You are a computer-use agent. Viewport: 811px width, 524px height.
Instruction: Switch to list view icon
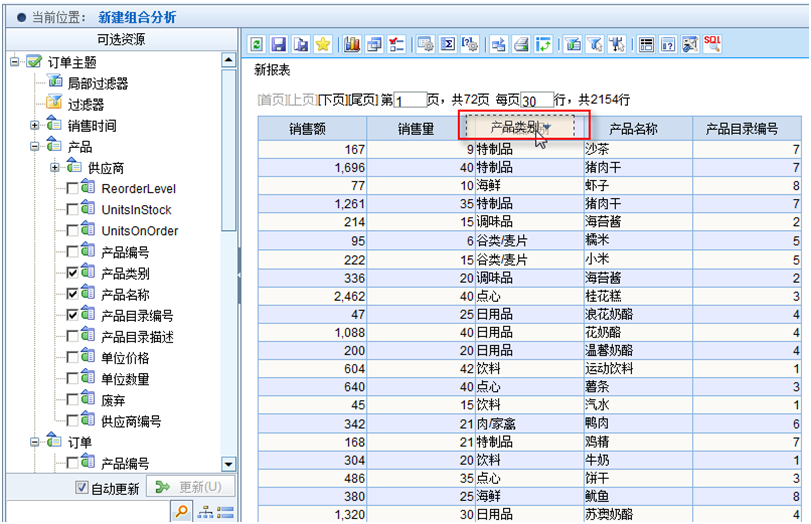point(225,513)
